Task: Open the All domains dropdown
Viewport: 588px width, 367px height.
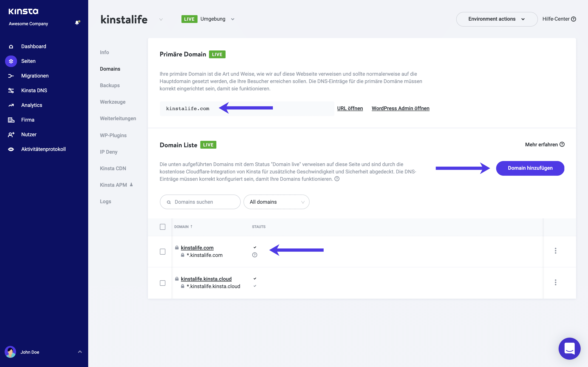Action: click(277, 202)
